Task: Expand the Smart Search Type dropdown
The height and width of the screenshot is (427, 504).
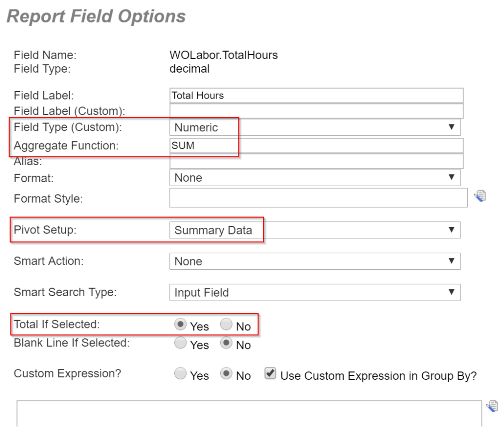Action: (x=315, y=292)
